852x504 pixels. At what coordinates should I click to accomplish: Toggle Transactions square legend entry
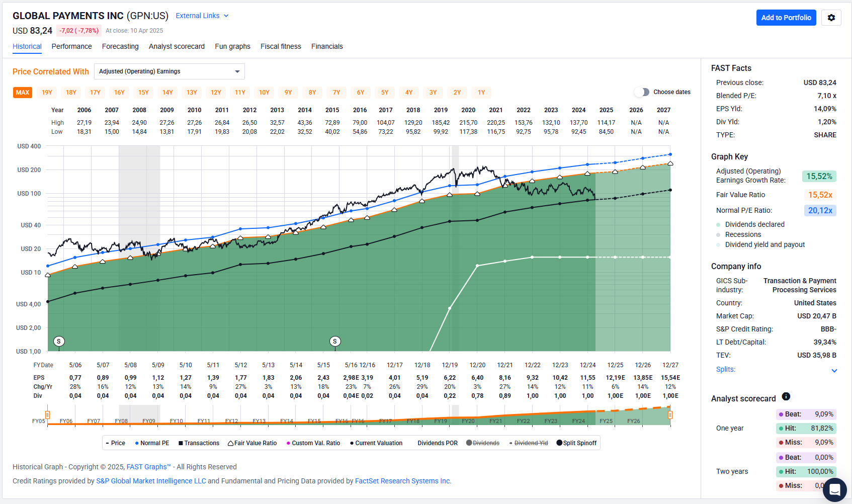[x=199, y=443]
